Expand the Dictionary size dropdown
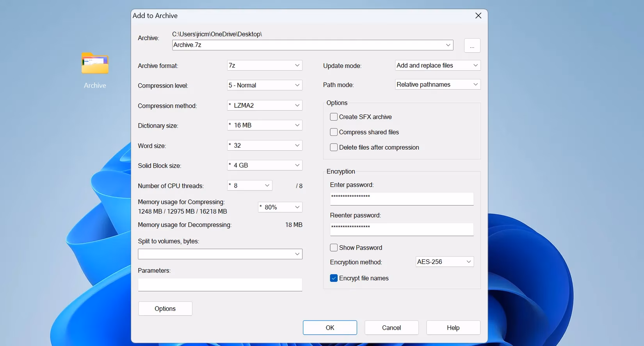The image size is (644, 346). click(265, 125)
